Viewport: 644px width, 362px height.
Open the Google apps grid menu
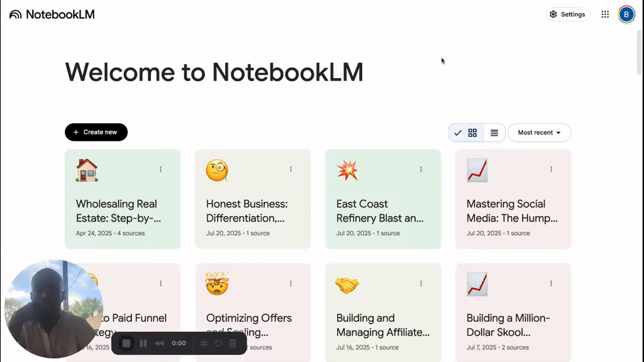point(605,14)
